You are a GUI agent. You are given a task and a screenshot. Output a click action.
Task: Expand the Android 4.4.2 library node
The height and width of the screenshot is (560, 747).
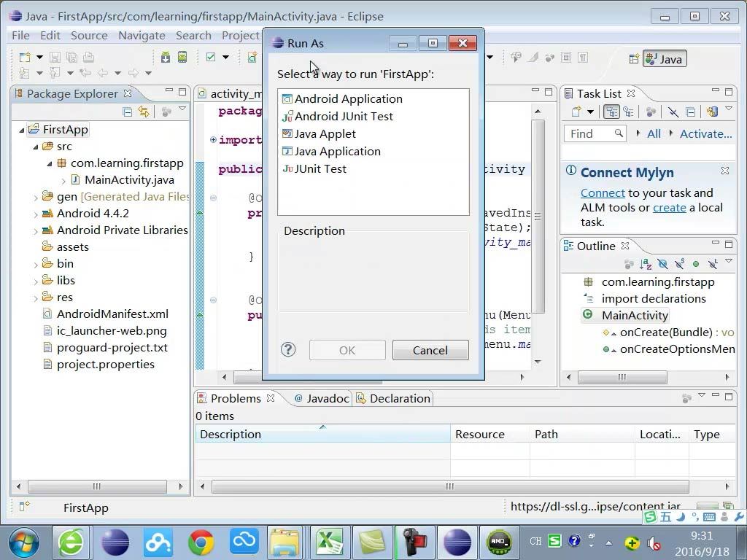pyautogui.click(x=36, y=214)
